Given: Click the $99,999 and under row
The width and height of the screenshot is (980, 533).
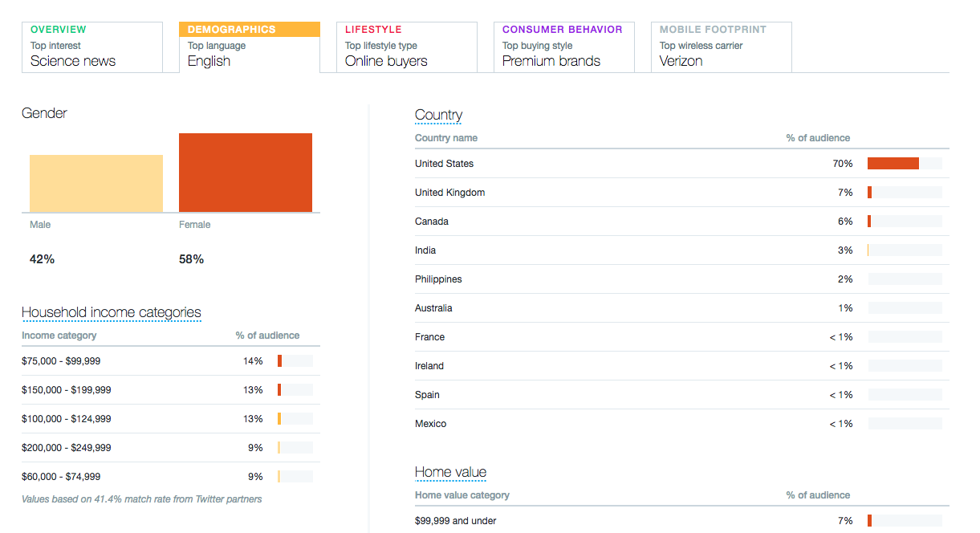Looking at the screenshot, I should (681, 521).
